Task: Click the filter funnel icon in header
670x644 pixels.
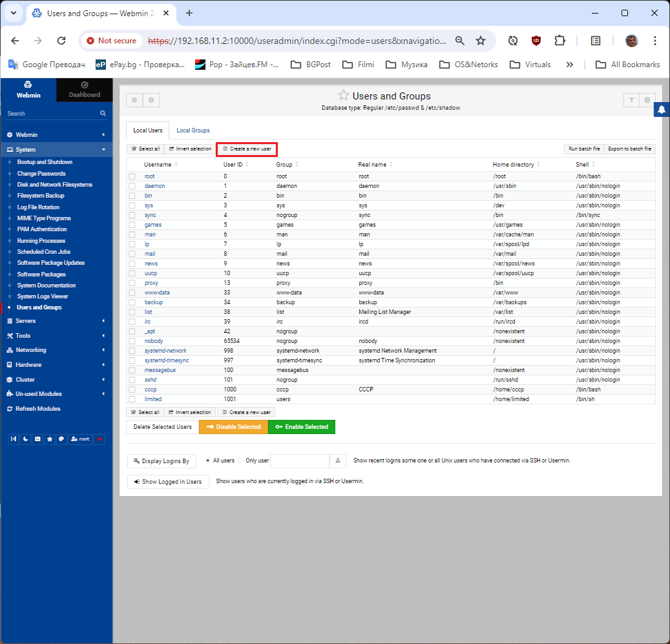Action: 631,100
